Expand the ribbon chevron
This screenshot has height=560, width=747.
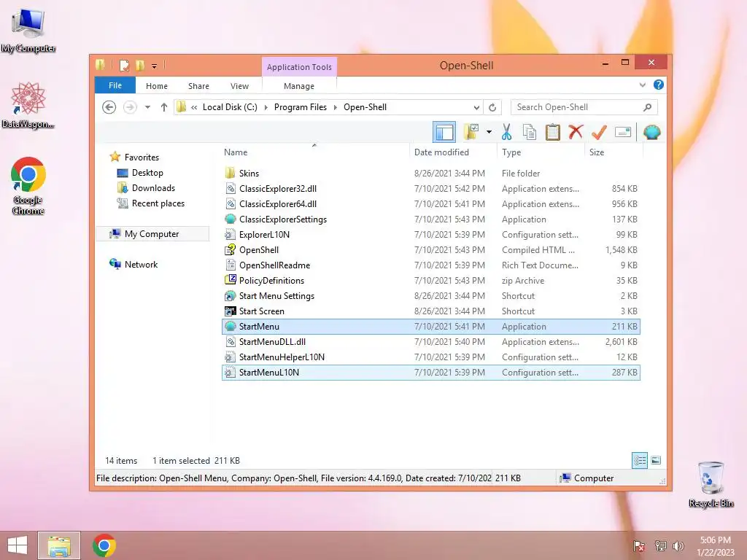(x=642, y=85)
